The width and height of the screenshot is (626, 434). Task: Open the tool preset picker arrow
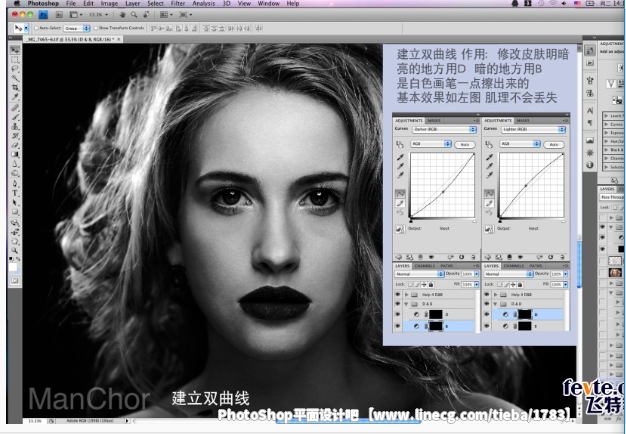[x=26, y=28]
